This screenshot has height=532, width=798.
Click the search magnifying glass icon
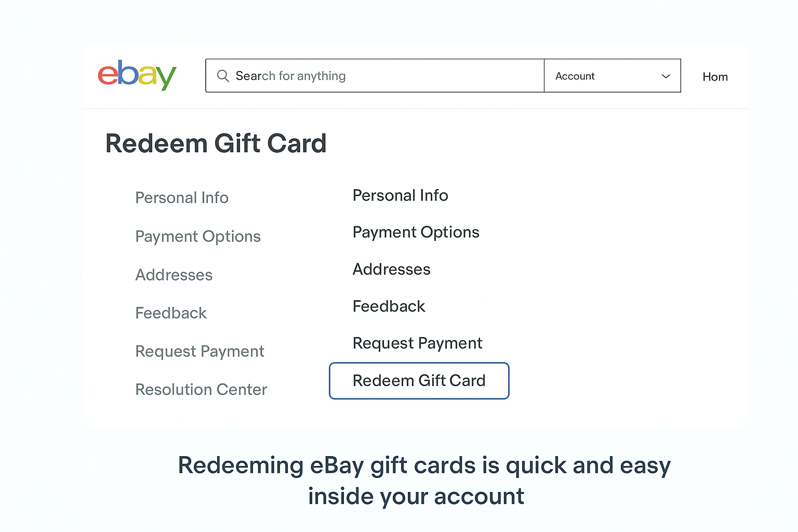[x=223, y=76]
